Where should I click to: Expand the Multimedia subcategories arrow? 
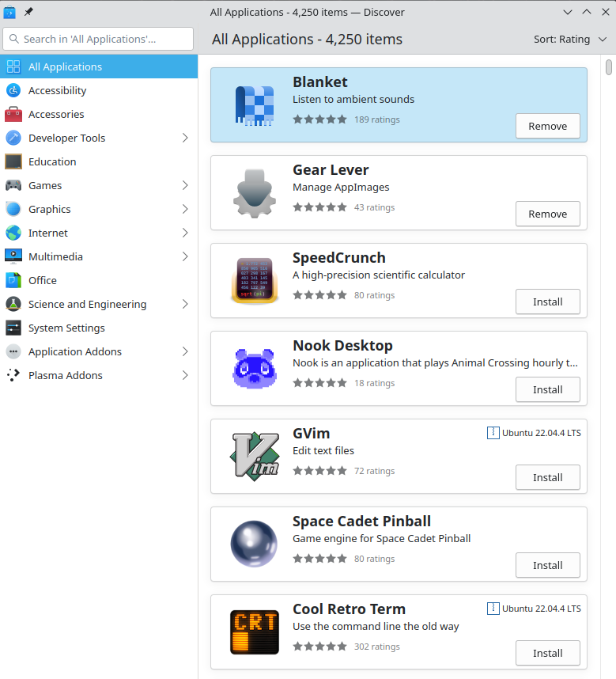pyautogui.click(x=185, y=256)
